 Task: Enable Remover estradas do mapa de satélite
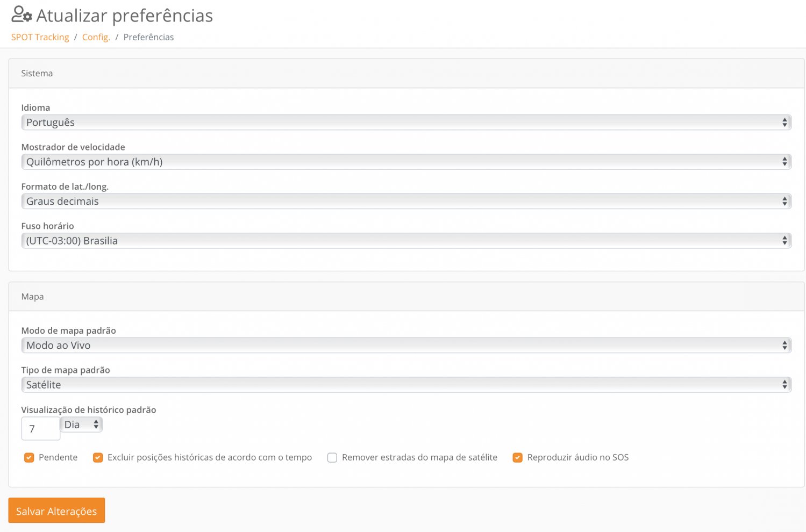tap(332, 458)
